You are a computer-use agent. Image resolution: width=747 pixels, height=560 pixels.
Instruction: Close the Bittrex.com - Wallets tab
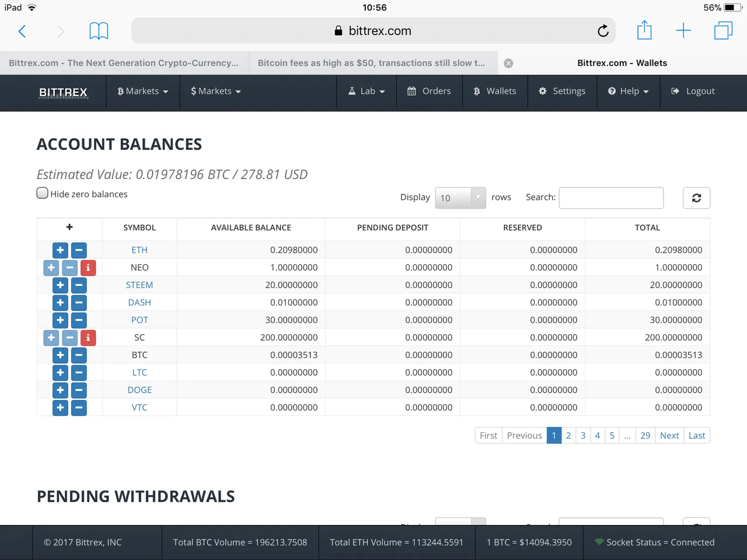[x=508, y=63]
